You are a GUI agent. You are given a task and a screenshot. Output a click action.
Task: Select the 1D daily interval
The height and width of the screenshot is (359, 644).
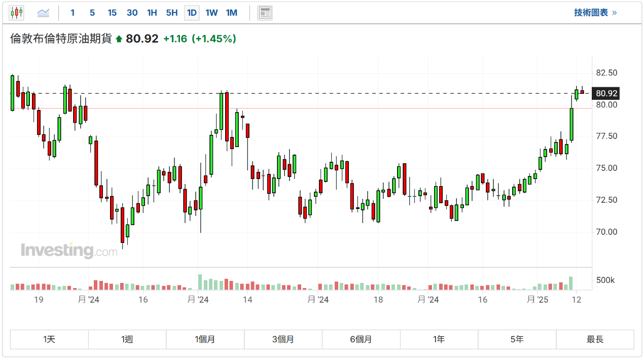[192, 13]
